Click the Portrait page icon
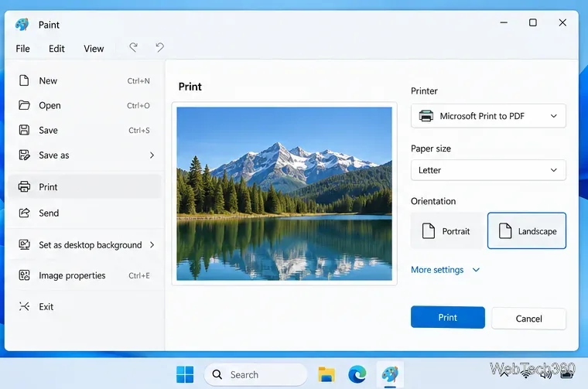 tap(429, 231)
